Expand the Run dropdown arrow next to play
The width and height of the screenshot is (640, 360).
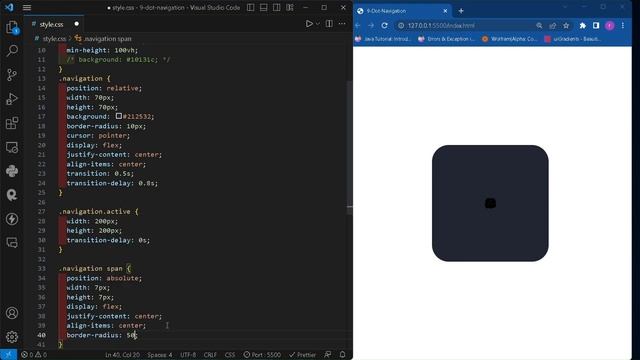click(x=318, y=24)
